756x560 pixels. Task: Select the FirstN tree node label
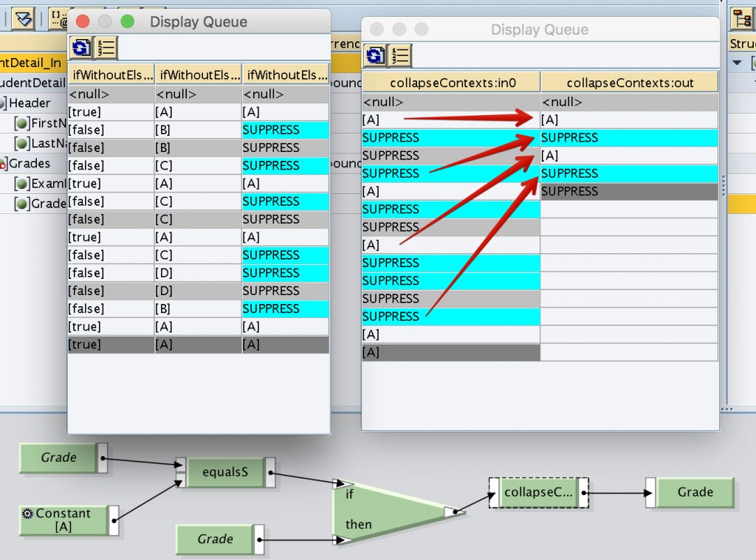tap(48, 123)
